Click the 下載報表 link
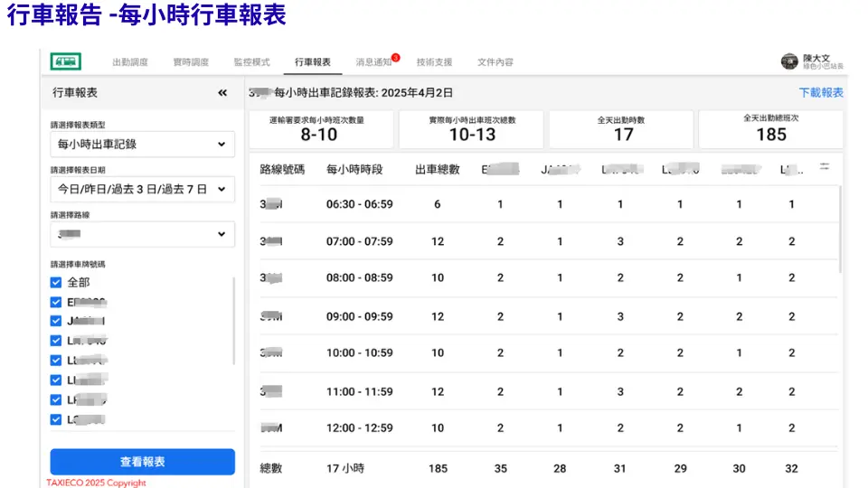This screenshot has width=868, height=488. tap(821, 92)
